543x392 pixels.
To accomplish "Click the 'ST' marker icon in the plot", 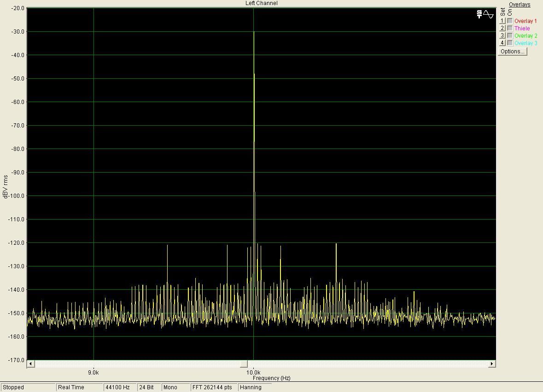I will coord(479,14).
